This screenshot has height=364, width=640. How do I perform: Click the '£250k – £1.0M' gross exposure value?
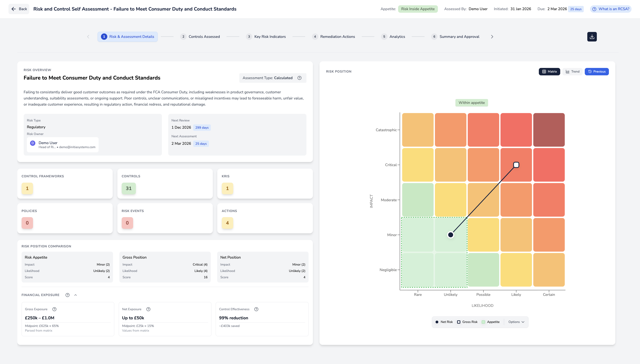click(40, 318)
